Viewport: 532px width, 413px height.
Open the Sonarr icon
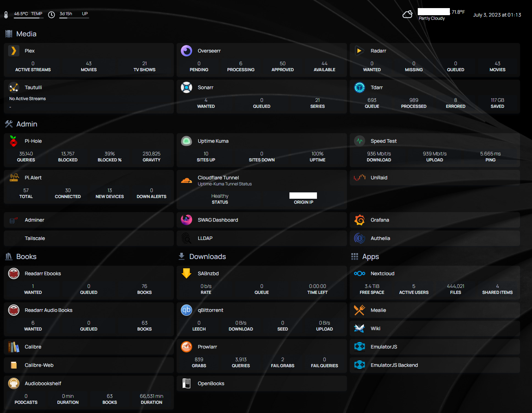[186, 87]
